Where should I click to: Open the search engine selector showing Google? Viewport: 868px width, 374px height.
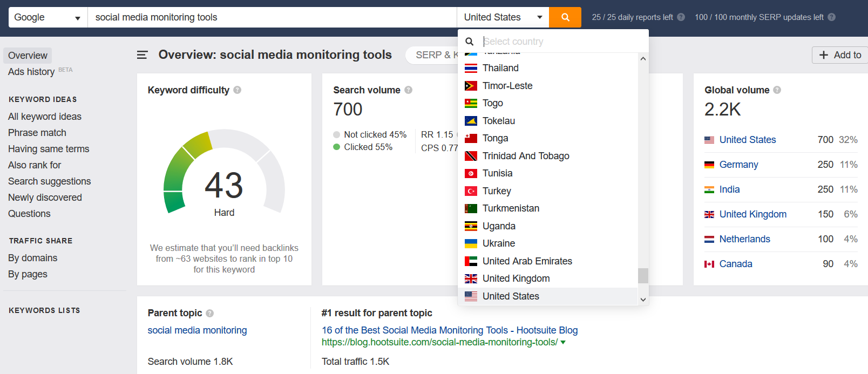click(x=47, y=17)
